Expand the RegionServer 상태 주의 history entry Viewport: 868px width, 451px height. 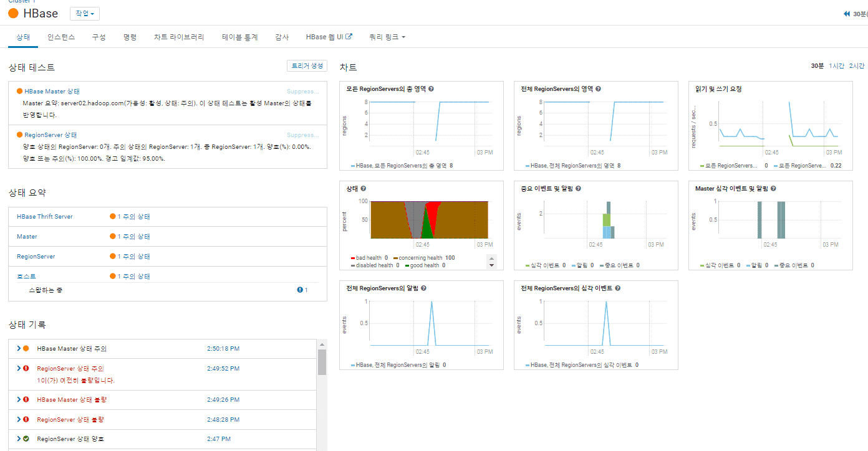point(19,369)
